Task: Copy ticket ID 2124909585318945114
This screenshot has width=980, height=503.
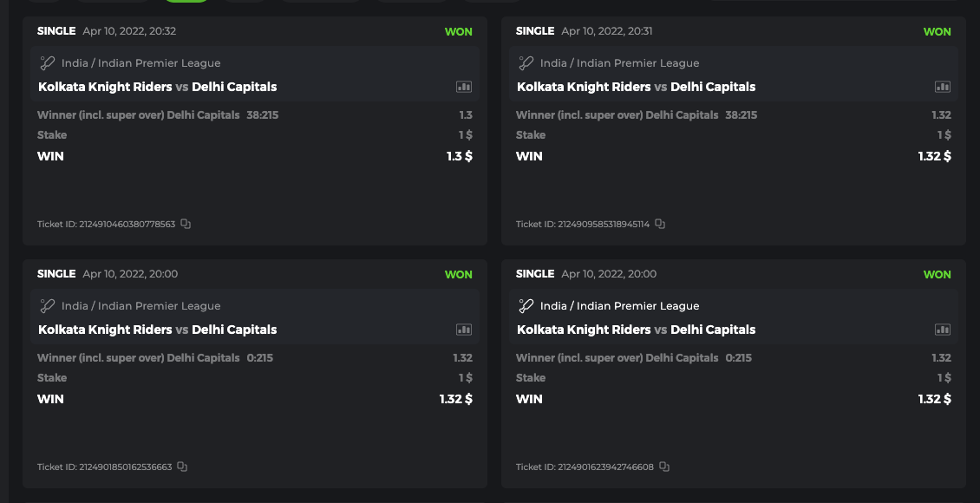Action: (660, 224)
